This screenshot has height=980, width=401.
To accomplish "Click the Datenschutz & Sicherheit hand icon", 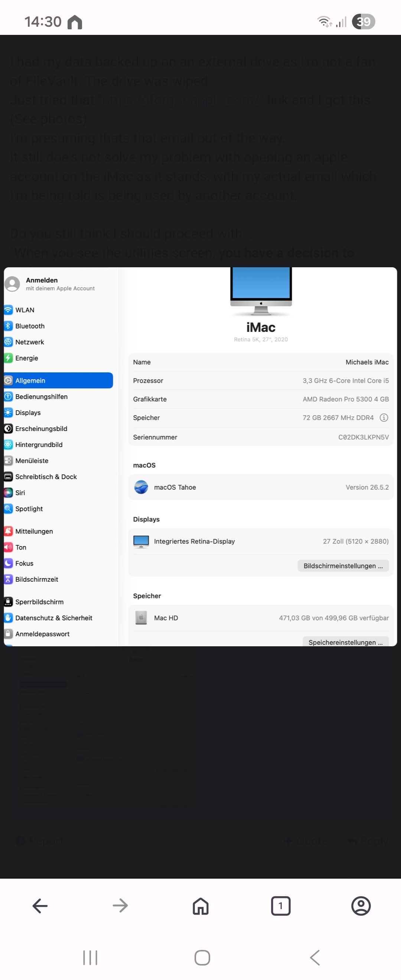I will pos(8,617).
